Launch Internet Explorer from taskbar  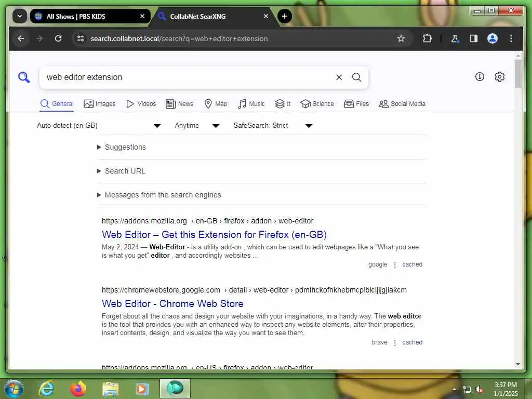[x=46, y=389]
